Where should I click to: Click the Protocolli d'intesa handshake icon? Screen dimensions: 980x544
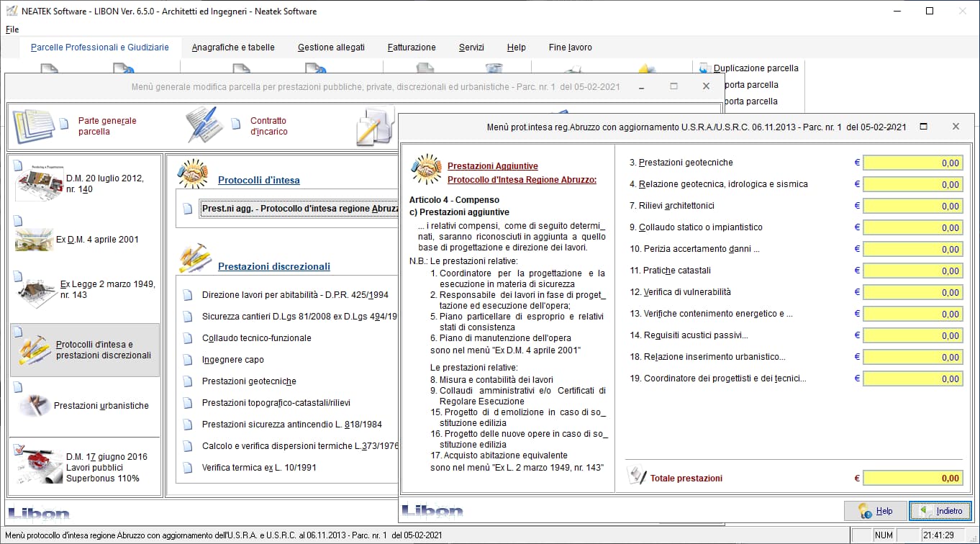(193, 174)
